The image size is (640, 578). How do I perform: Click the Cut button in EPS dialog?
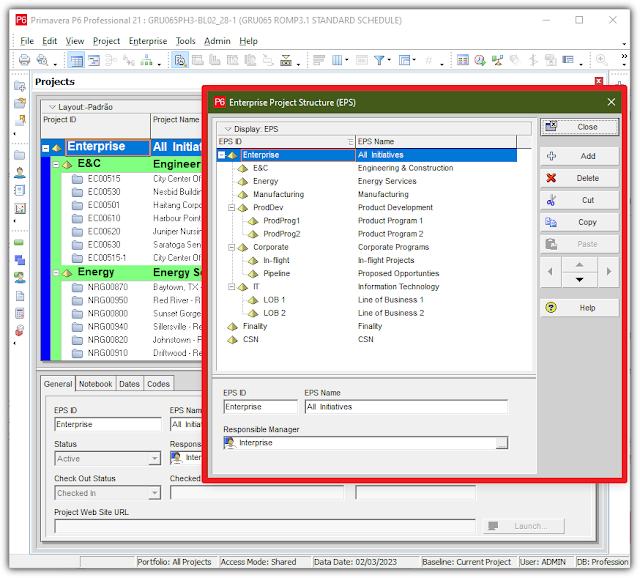pyautogui.click(x=580, y=200)
